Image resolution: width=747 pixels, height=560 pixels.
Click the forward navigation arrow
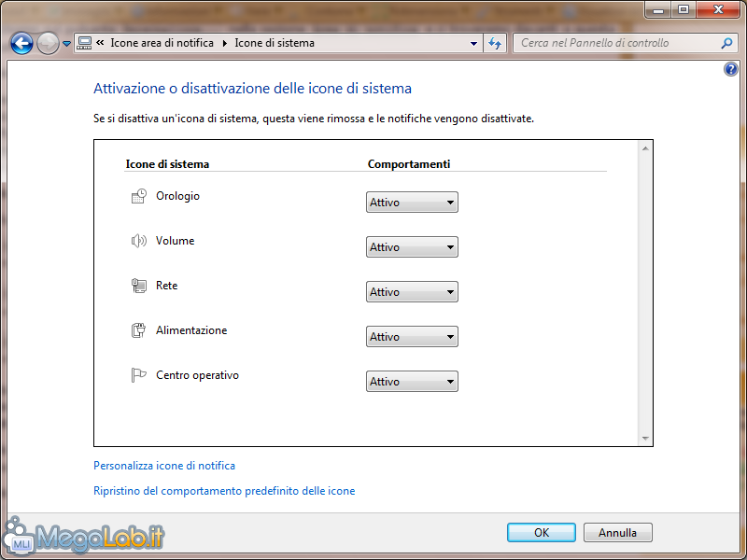click(x=48, y=44)
